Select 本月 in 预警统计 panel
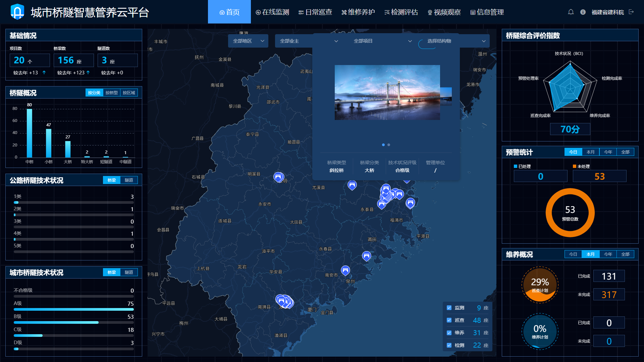644x362 pixels. [590, 152]
